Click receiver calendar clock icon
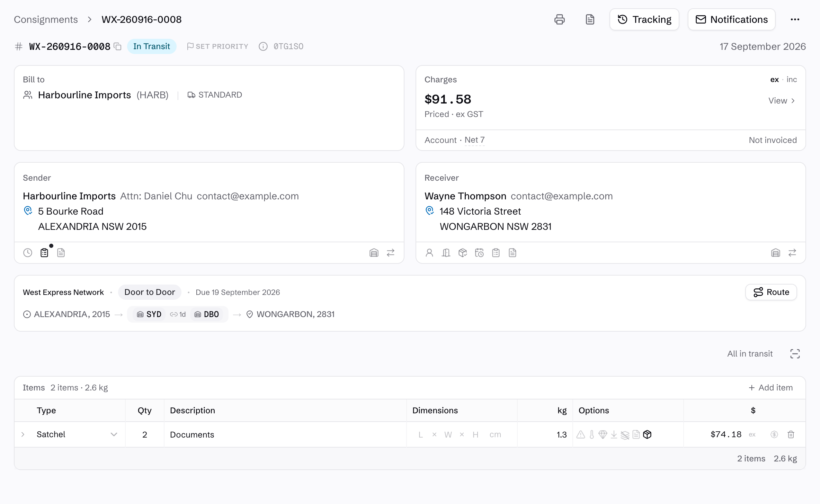This screenshot has height=504, width=820. click(x=479, y=253)
